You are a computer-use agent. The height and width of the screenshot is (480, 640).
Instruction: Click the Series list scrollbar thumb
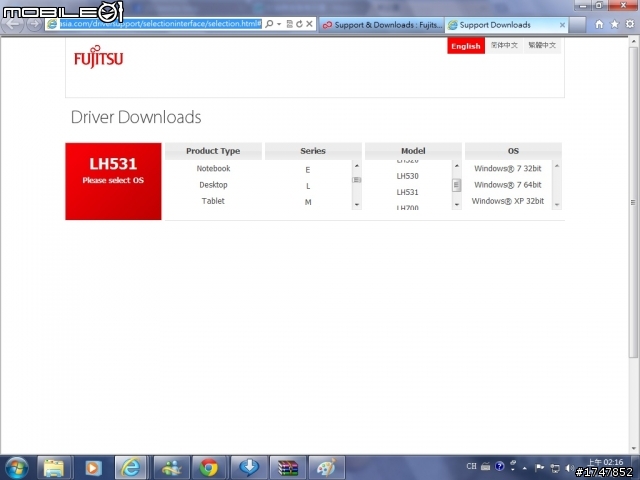tap(357, 180)
